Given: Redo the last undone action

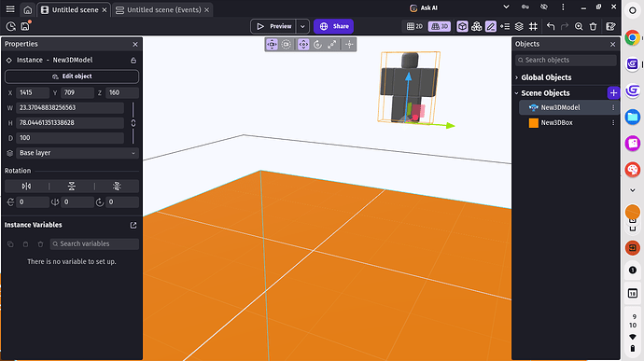Looking at the screenshot, I should coord(565,26).
